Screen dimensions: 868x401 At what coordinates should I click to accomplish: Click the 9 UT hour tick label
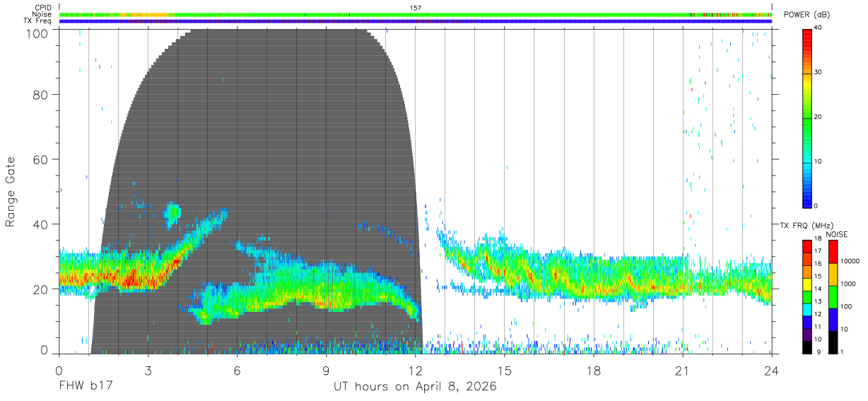pos(326,371)
